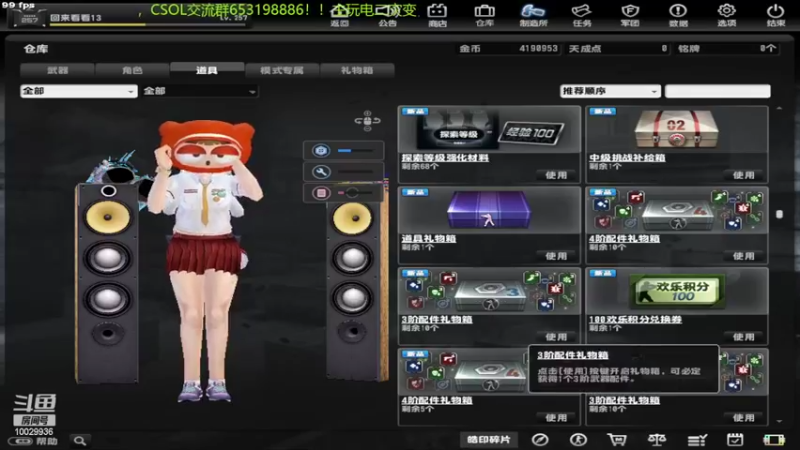Open the 推荐顺序 sort dropdown

point(610,91)
